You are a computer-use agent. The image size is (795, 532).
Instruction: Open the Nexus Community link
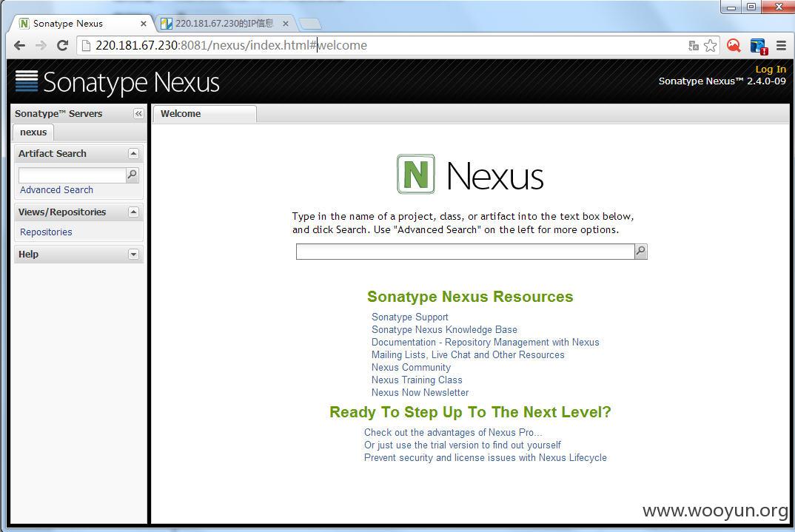pyautogui.click(x=411, y=367)
